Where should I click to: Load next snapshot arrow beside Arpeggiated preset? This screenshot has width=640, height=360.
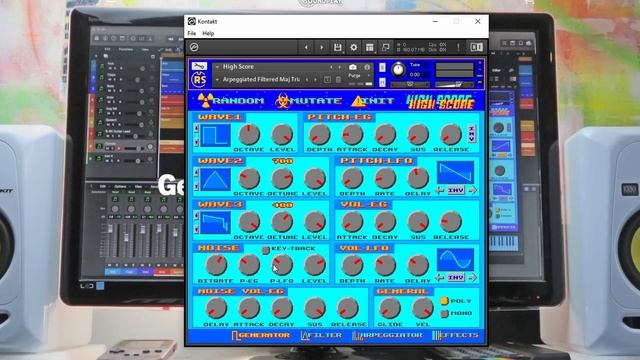315,80
